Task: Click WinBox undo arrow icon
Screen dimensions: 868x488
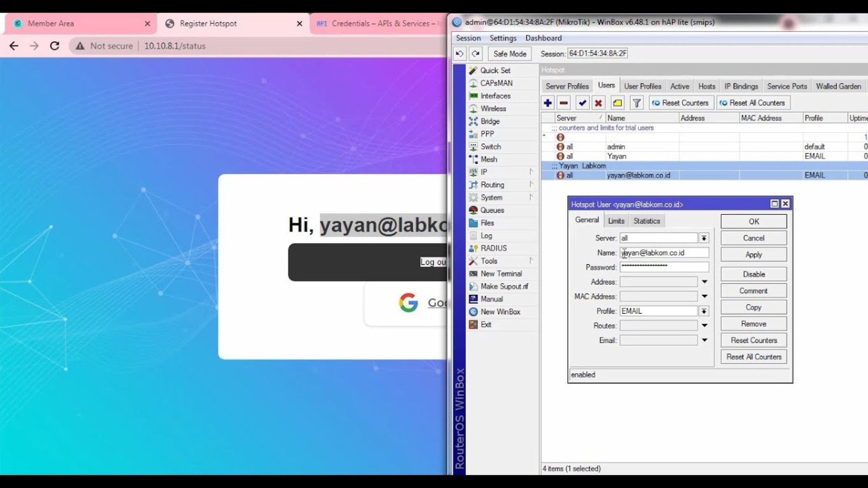Action: 460,54
